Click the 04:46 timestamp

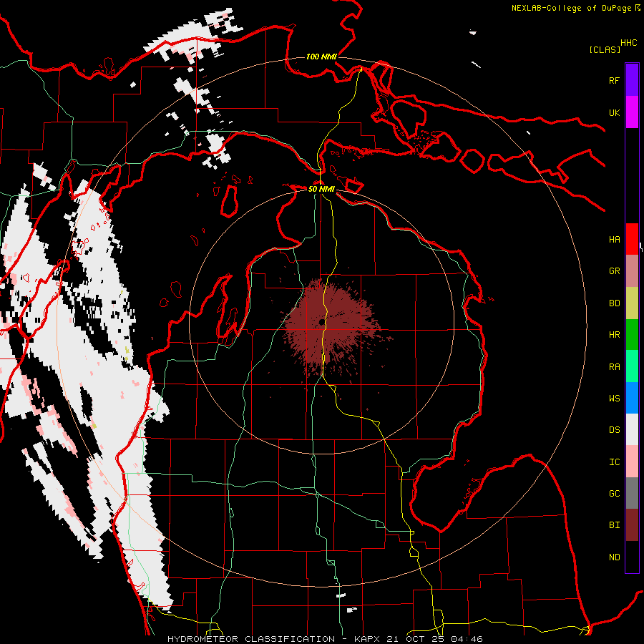(x=467, y=639)
